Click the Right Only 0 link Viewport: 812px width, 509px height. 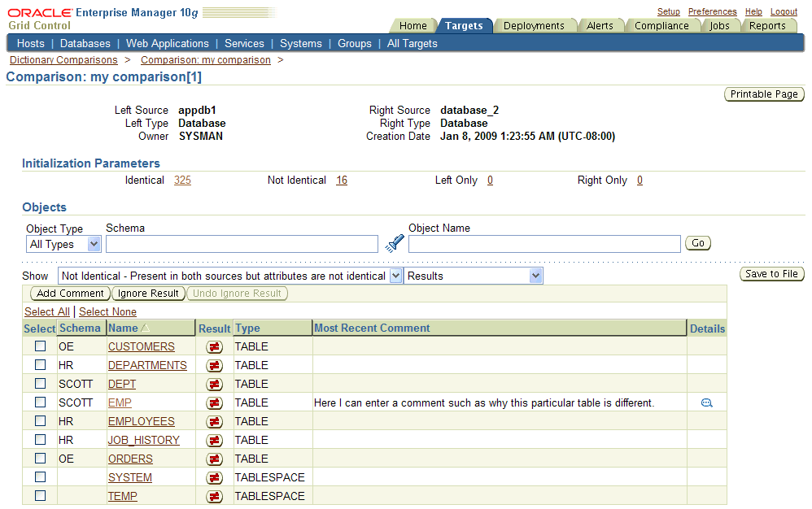pyautogui.click(x=640, y=180)
